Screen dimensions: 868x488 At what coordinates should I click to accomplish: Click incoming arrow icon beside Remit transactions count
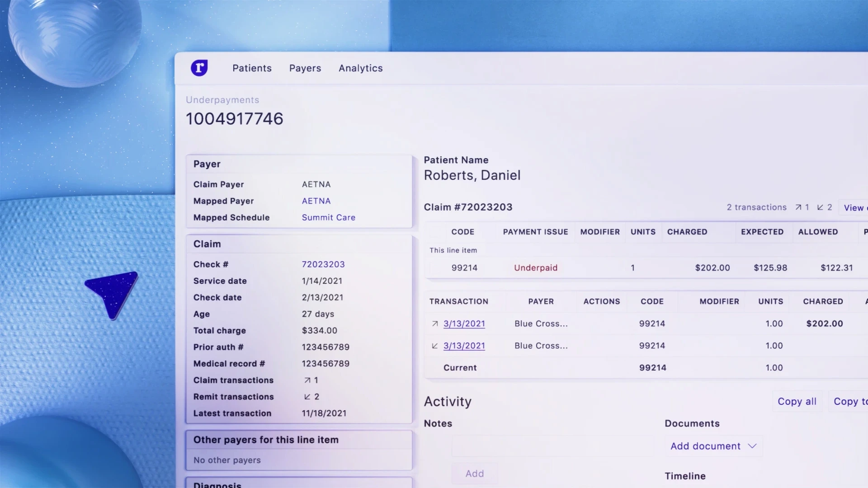coord(307,397)
